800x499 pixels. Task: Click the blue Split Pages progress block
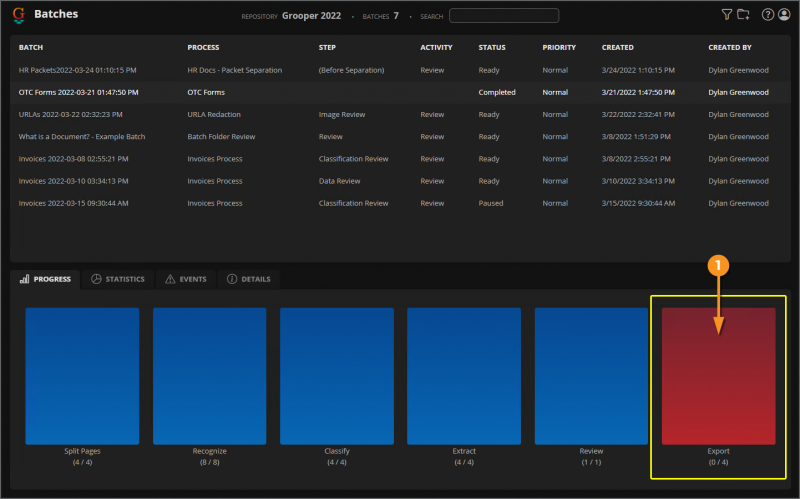point(82,375)
